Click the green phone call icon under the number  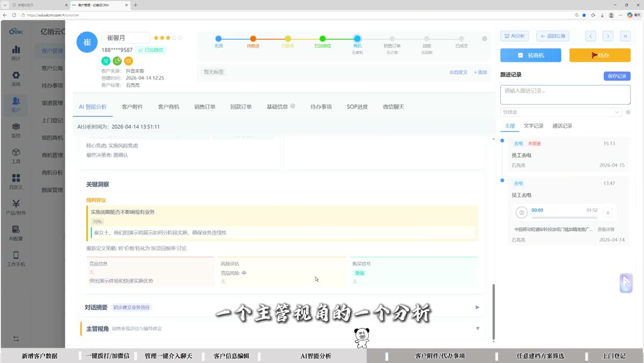pos(106,61)
